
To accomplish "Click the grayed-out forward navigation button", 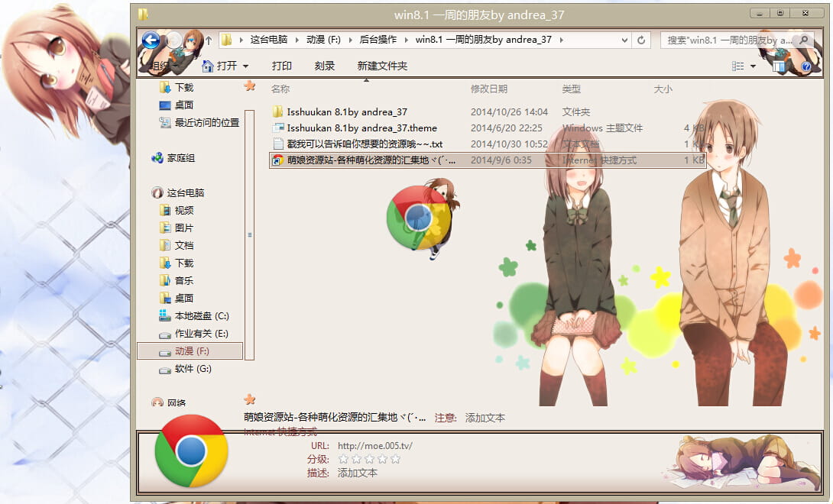I will [x=173, y=40].
